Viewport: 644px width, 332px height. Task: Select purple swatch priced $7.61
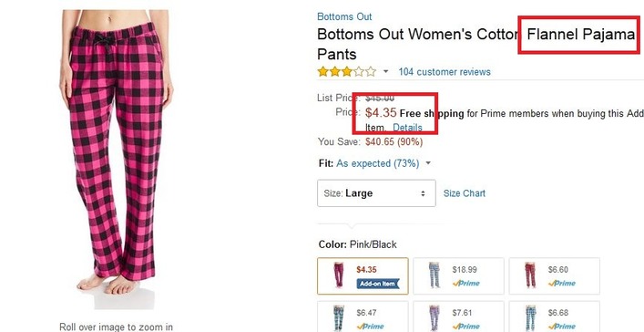[458, 316]
